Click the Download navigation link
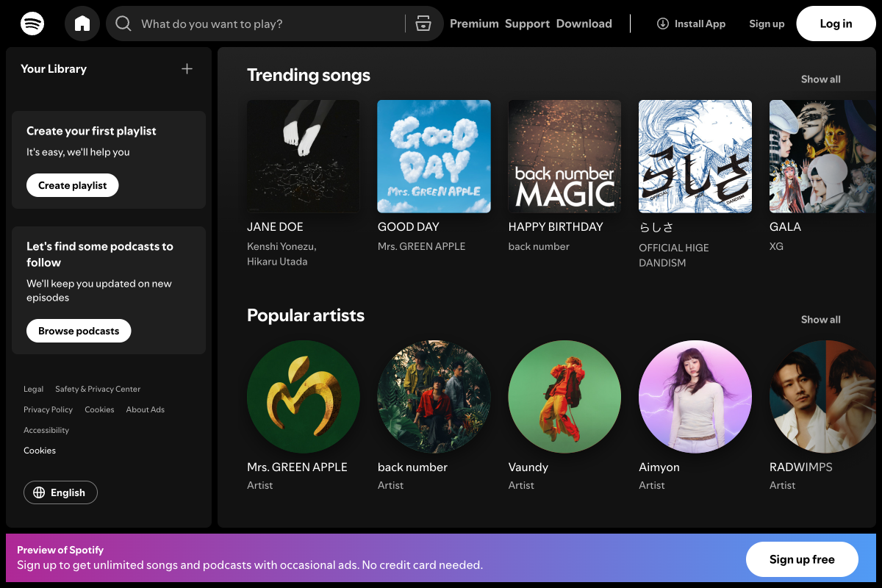The height and width of the screenshot is (588, 882). coord(584,24)
